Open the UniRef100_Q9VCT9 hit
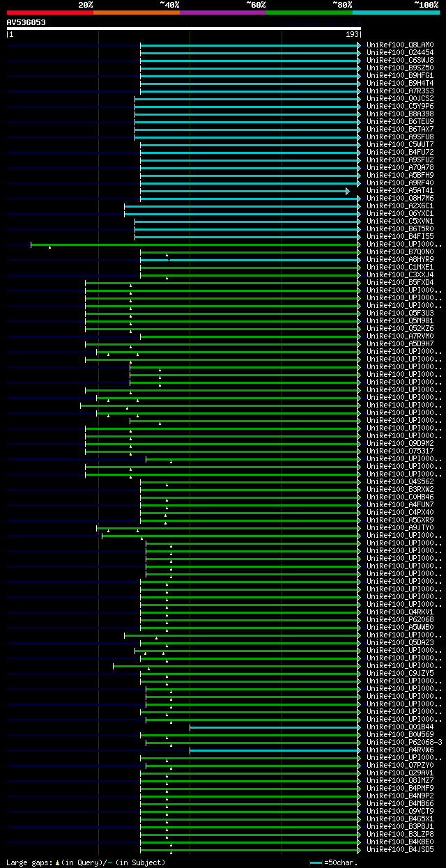The height and width of the screenshot is (868, 446). 400,811
